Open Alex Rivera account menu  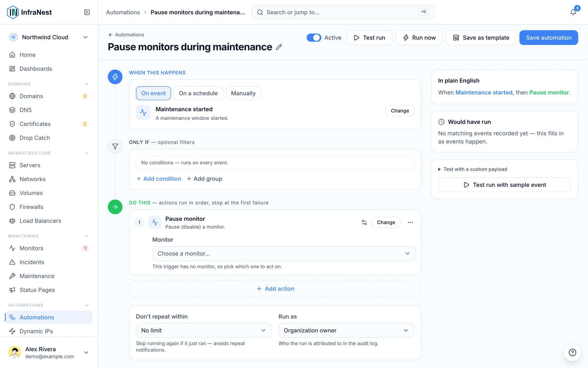(x=49, y=352)
